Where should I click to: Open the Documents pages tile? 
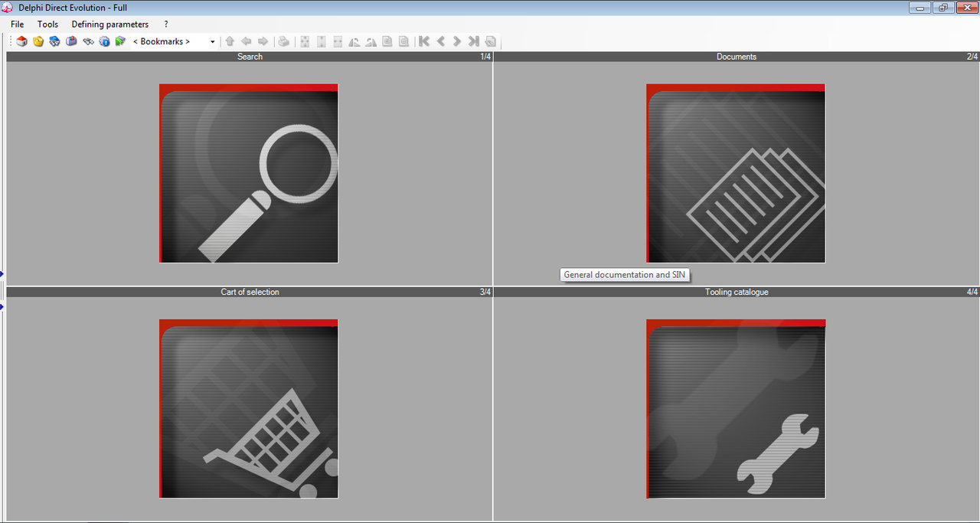click(736, 173)
